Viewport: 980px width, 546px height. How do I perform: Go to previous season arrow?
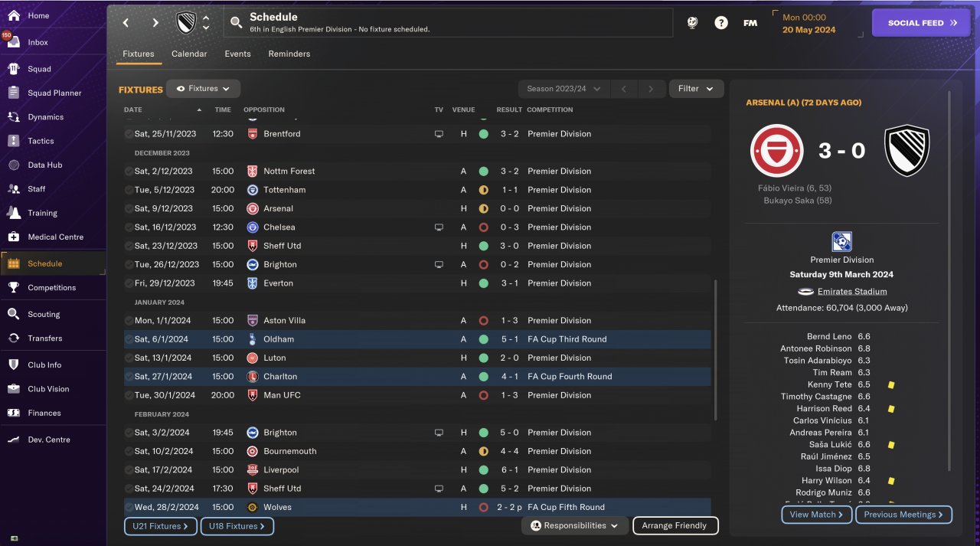624,89
